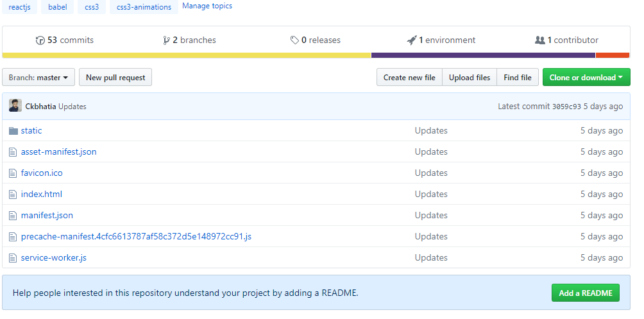Click '5 days ago' in asset-manifest.json row
The image size is (644, 319).
click(601, 152)
